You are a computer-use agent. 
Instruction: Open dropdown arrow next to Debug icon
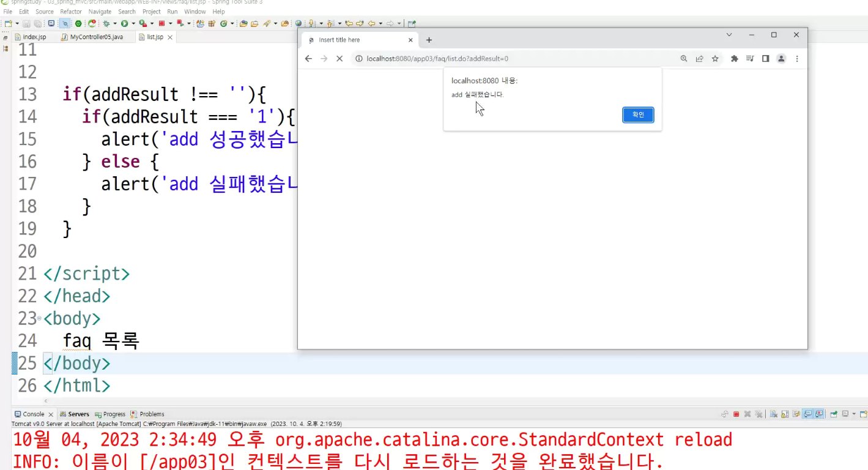pyautogui.click(x=114, y=23)
